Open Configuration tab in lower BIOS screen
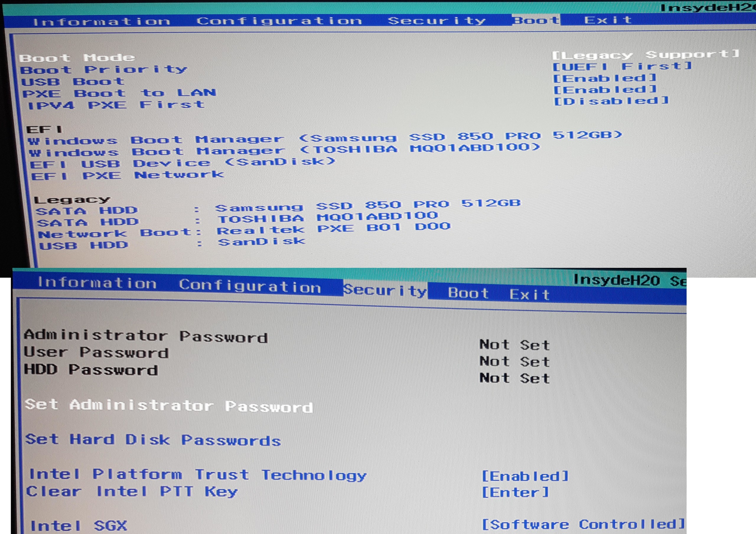 [x=250, y=286]
